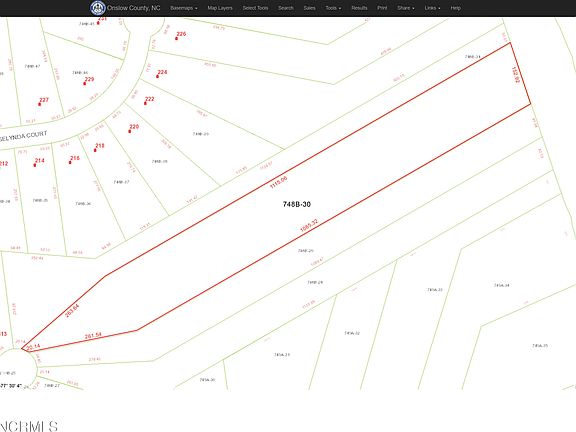The image size is (576, 432).
Task: Expand the Tools dropdown
Action: (333, 8)
